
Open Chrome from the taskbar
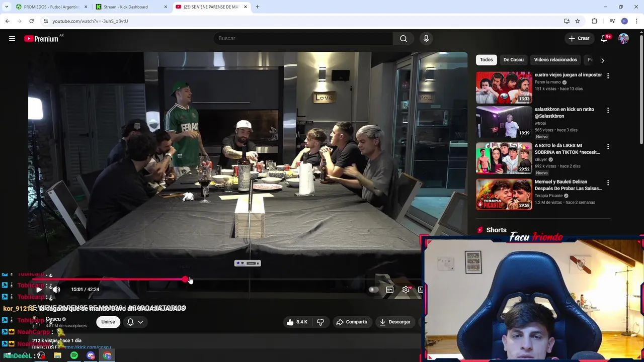click(107, 356)
